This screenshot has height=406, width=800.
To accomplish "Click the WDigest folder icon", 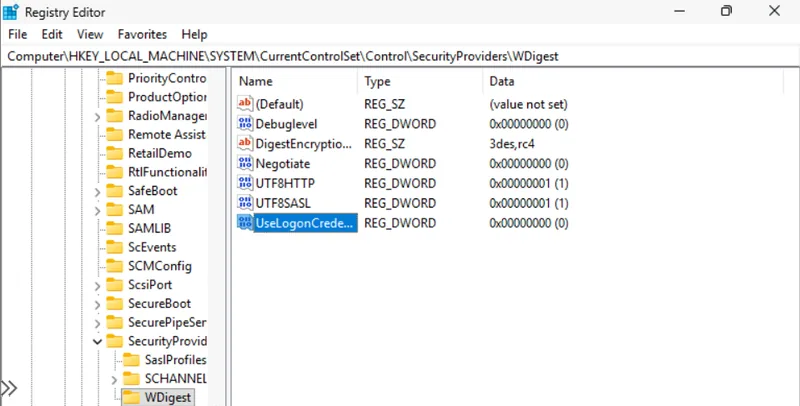I will [132, 397].
